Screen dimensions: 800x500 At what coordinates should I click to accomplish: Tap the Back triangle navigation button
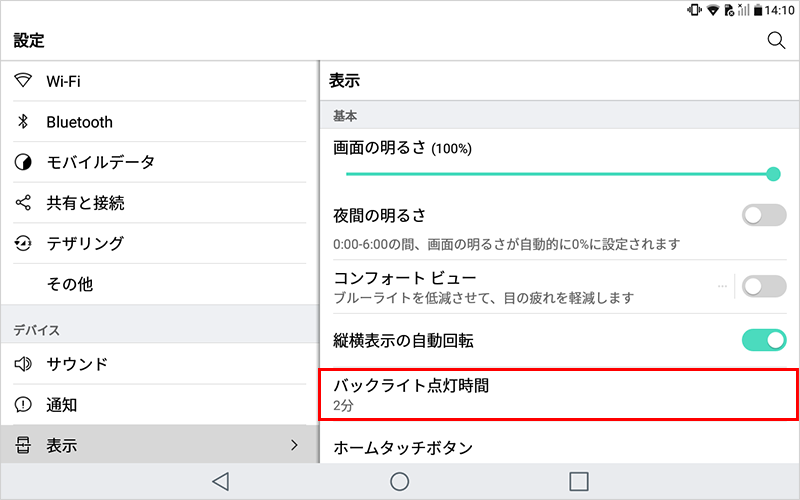(221, 481)
